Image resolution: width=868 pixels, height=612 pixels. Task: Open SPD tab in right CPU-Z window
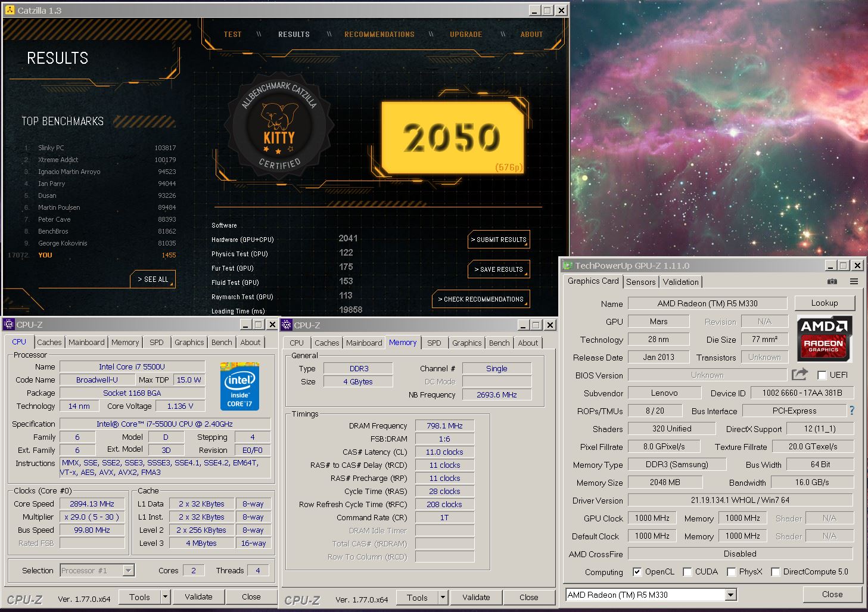coord(434,343)
